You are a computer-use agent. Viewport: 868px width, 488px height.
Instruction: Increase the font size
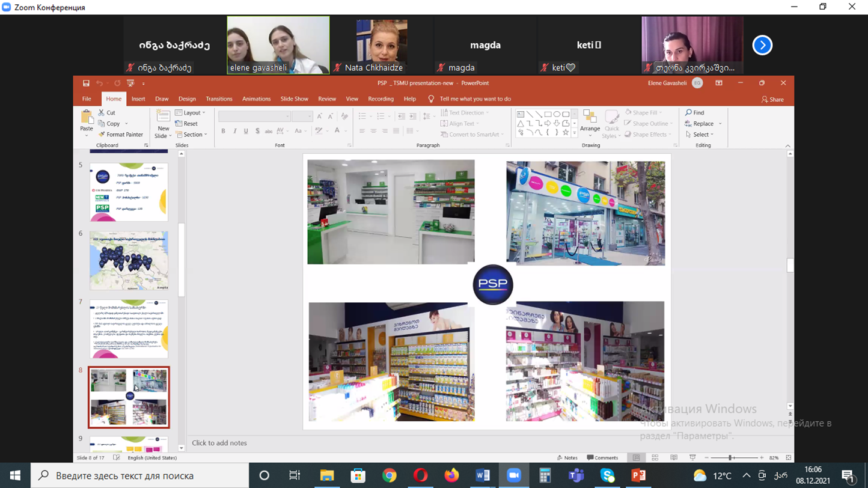[x=319, y=116]
